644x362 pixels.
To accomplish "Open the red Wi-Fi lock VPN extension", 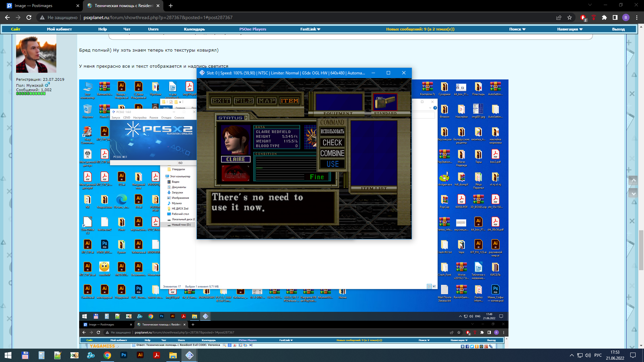I will 594,17.
